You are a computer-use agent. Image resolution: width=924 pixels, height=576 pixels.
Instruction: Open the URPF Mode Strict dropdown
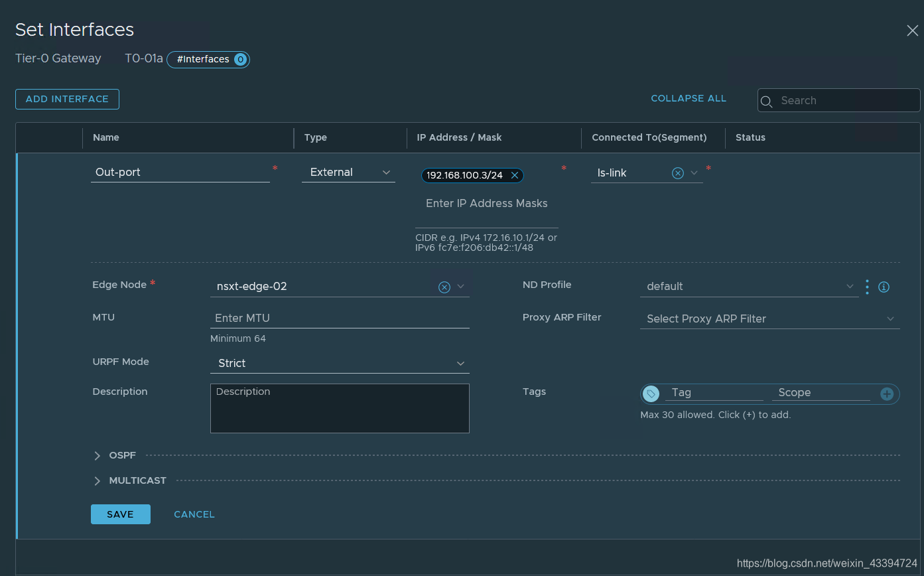[x=340, y=363]
